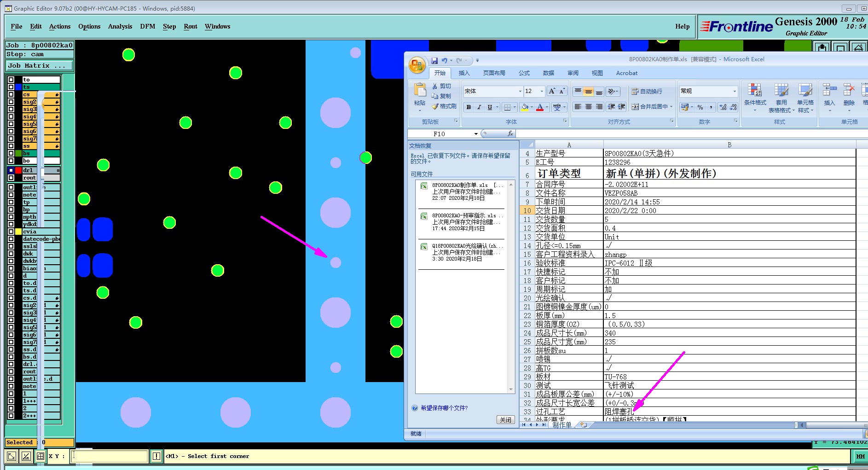Click the middle vertical align icon
The height and width of the screenshot is (470, 868).
coord(588,92)
